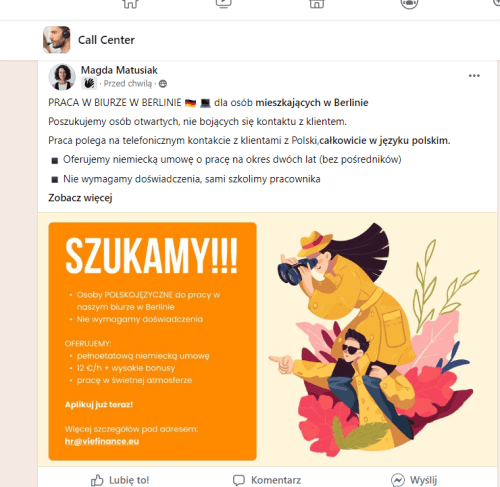
Task: Like the post with 'Lubię to!'
Action: [120, 480]
